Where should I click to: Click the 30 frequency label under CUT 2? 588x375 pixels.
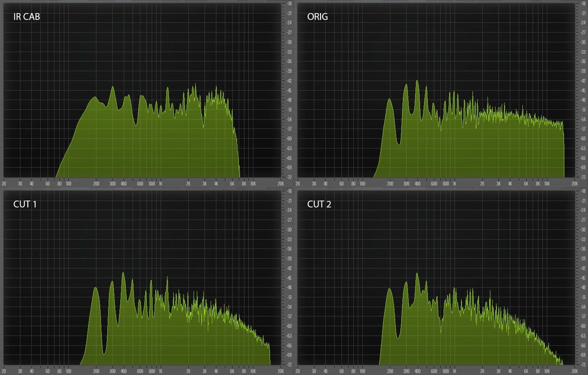(314, 371)
